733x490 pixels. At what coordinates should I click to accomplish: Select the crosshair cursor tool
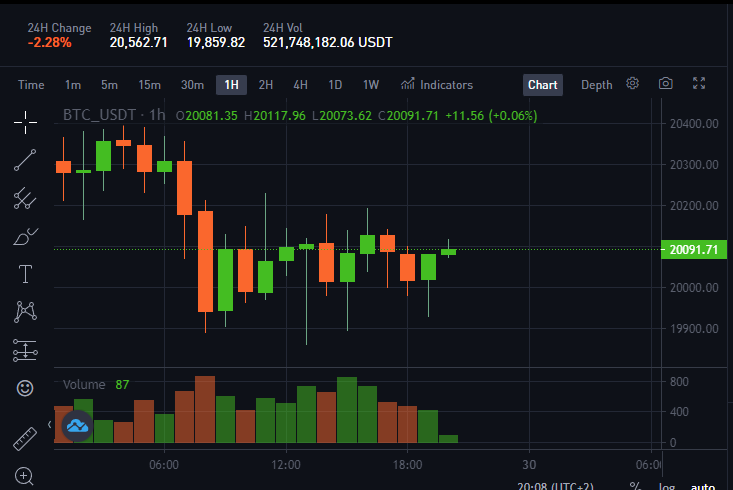pyautogui.click(x=25, y=122)
